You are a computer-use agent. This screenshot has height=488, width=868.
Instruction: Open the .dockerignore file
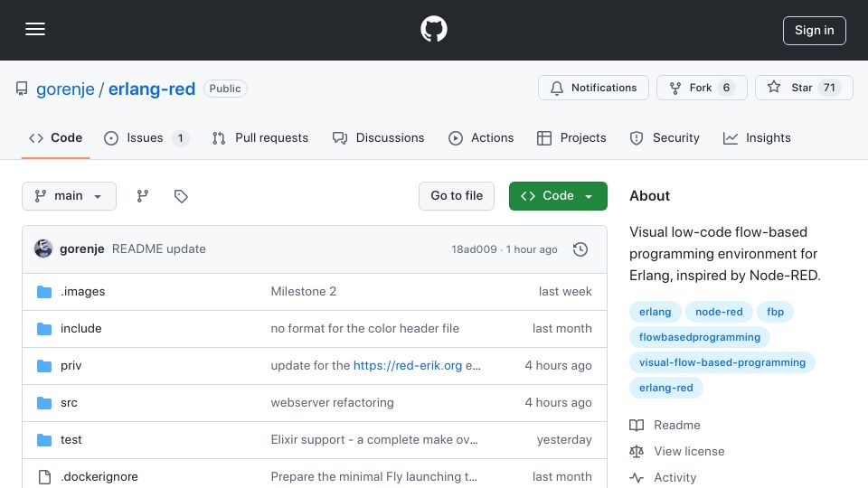coord(99,477)
